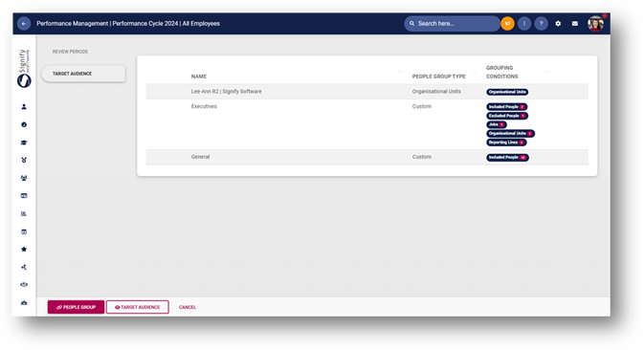
Task: Open the settings gear icon
Action: (558, 23)
